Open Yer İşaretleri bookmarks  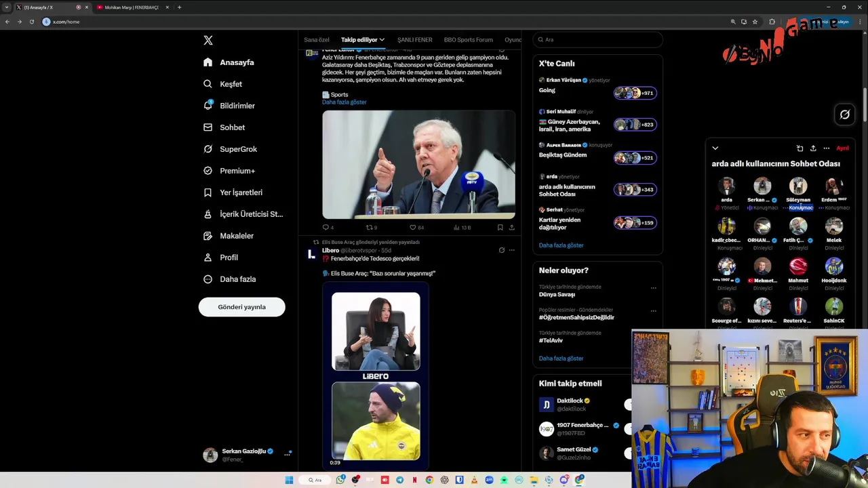233,192
